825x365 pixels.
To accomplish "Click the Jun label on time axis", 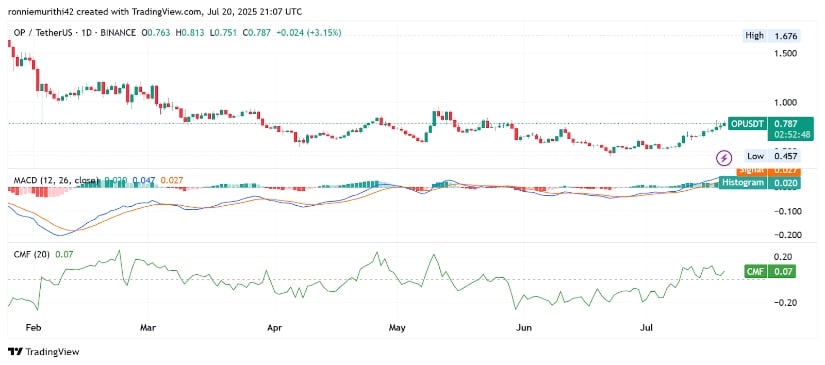I will [524, 328].
